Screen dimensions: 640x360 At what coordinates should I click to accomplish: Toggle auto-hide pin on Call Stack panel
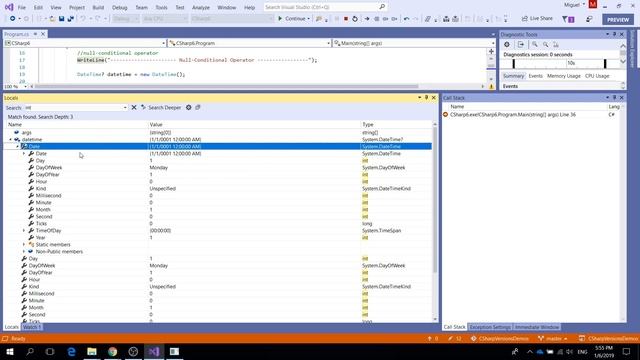[614, 98]
